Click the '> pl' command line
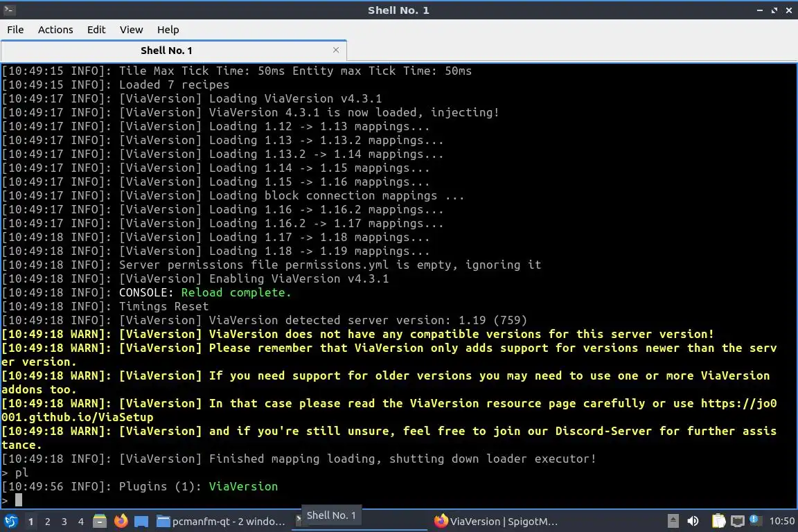This screenshot has width=798, height=532. tap(15, 472)
